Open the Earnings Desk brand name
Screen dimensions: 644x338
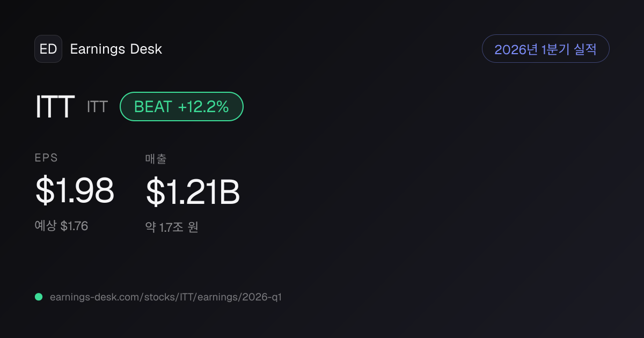(x=116, y=49)
